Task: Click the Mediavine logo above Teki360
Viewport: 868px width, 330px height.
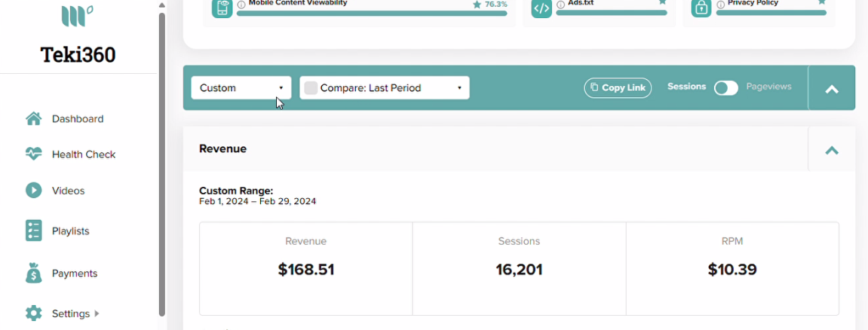Action: (x=77, y=15)
